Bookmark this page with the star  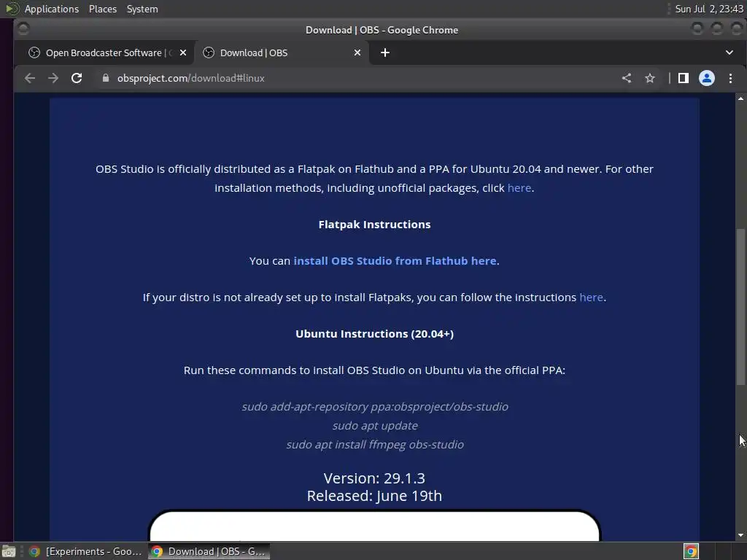[650, 78]
